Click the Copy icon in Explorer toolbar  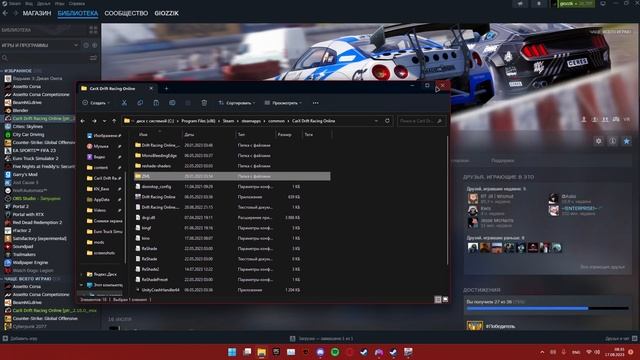[x=140, y=103]
